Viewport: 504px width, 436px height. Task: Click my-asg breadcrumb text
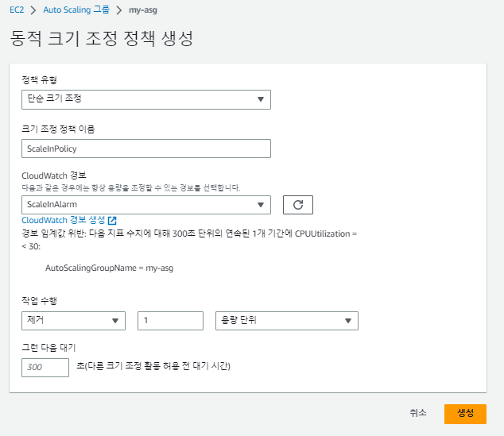coord(143,10)
